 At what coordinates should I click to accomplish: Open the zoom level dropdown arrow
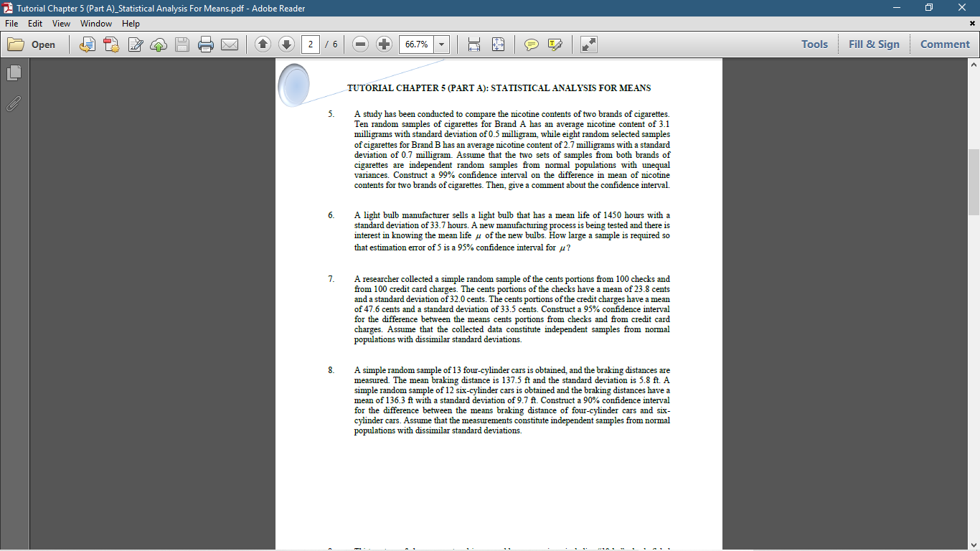coord(441,44)
